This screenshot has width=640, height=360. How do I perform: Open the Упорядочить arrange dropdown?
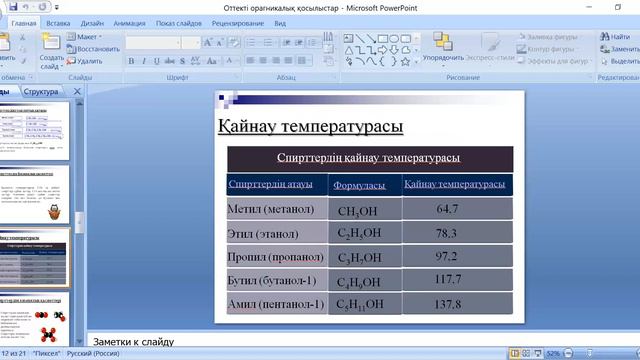pos(443,50)
